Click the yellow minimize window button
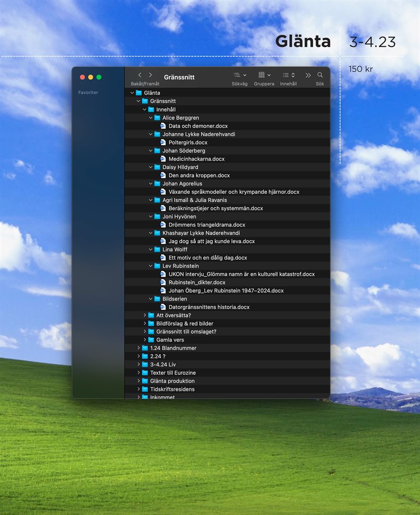Image resolution: width=420 pixels, height=515 pixels. click(90, 77)
